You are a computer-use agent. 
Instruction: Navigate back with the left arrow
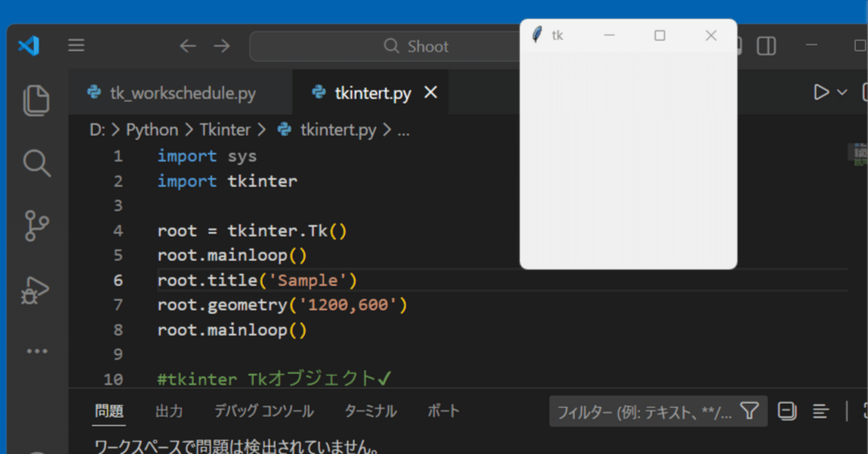click(x=187, y=45)
